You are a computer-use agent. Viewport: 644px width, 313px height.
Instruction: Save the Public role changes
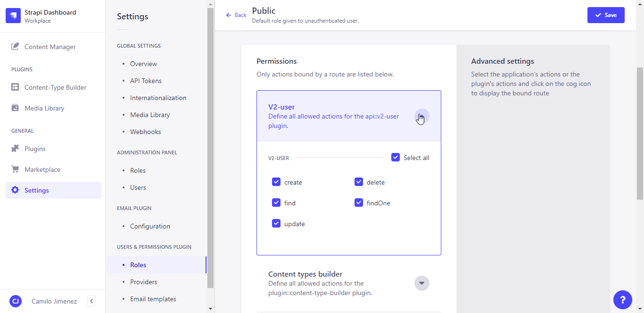(605, 15)
